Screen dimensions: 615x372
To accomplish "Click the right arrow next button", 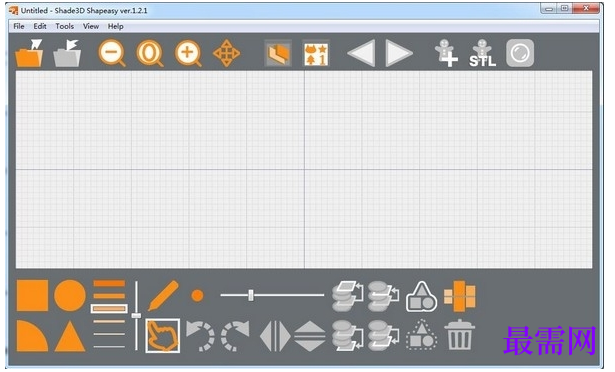I will [x=399, y=53].
